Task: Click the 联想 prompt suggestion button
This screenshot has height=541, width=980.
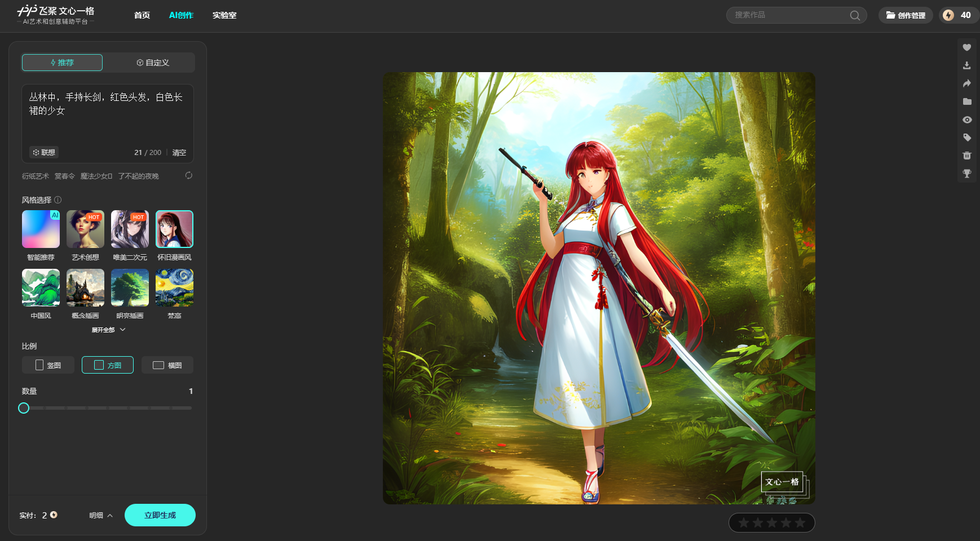Action: (44, 152)
